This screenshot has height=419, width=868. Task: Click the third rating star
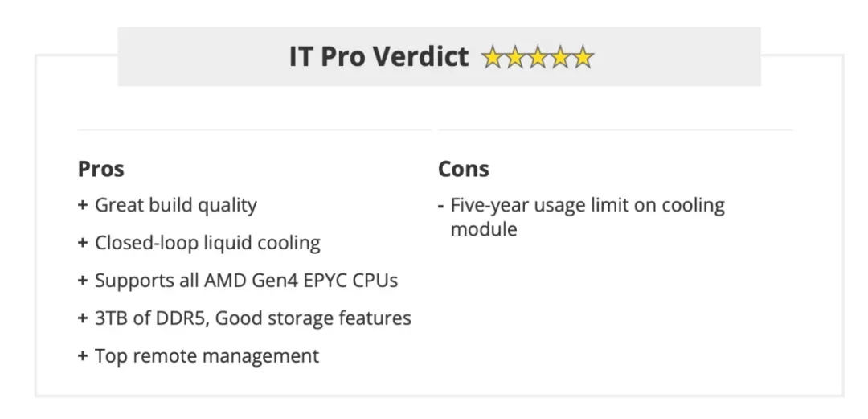click(x=538, y=57)
